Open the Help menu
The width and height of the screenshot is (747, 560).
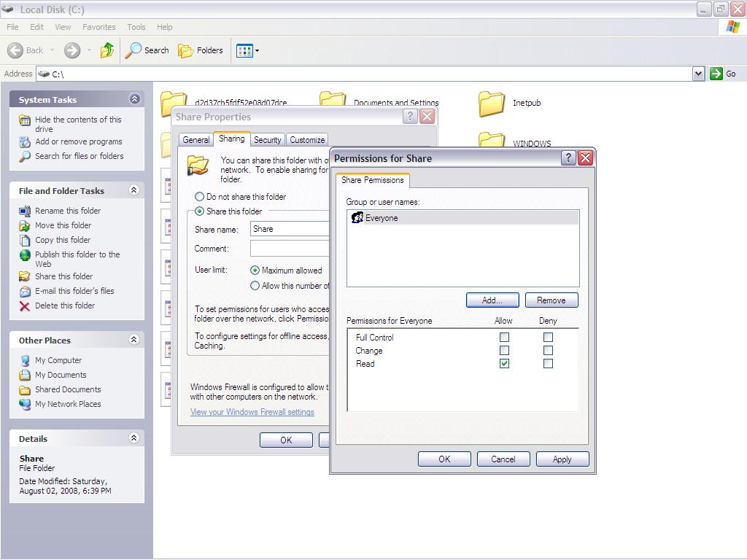[x=164, y=27]
